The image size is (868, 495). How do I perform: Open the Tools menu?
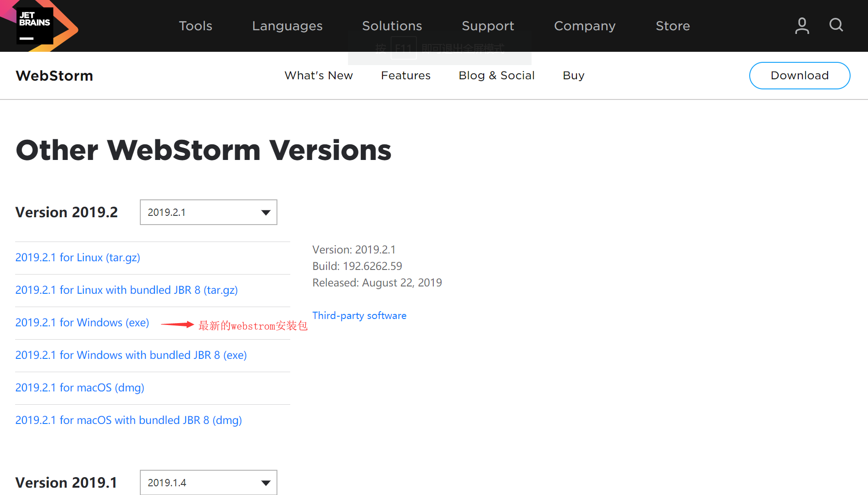coord(195,26)
